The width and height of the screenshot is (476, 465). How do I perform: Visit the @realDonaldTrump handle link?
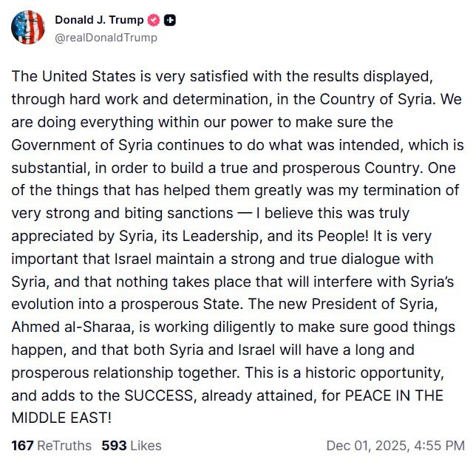pyautogui.click(x=106, y=37)
